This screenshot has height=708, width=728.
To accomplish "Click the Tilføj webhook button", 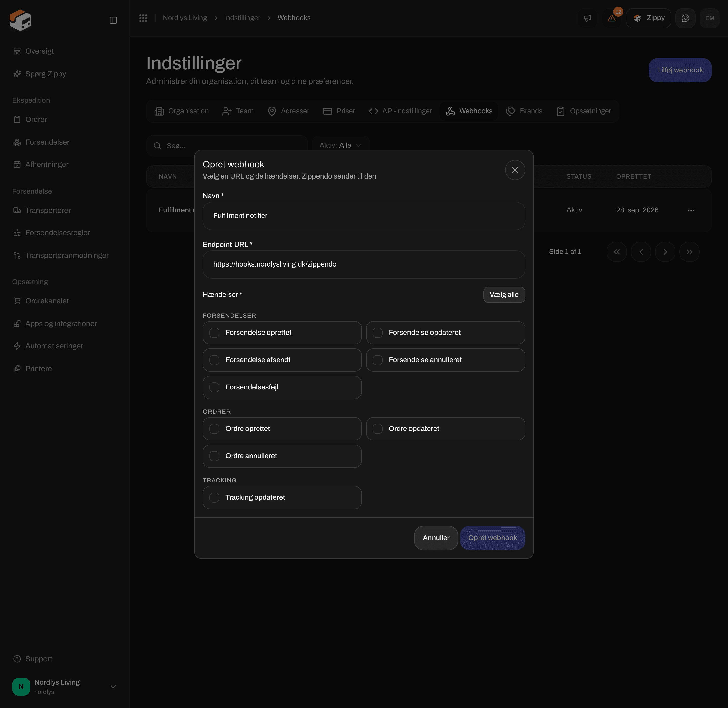I will (x=680, y=70).
